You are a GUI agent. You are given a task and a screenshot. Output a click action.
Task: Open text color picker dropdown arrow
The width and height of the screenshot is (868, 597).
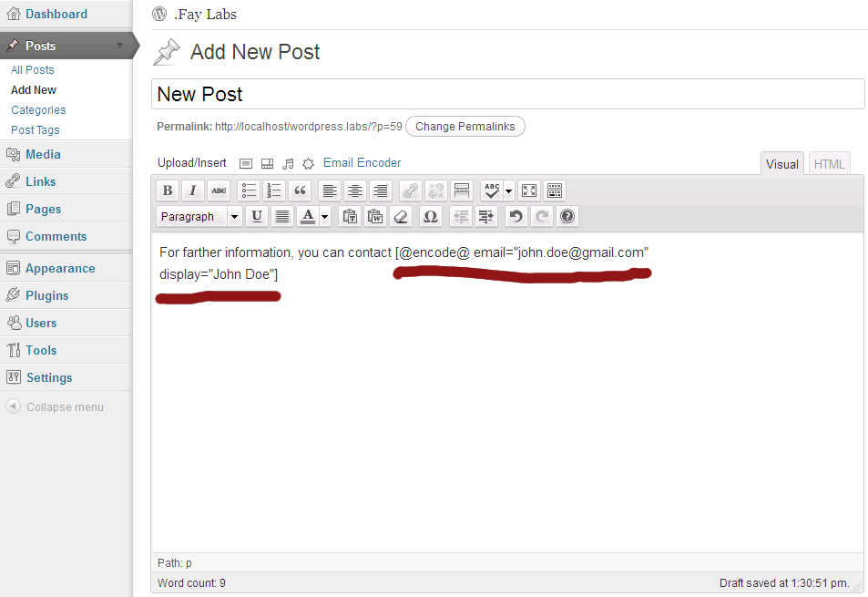325,217
